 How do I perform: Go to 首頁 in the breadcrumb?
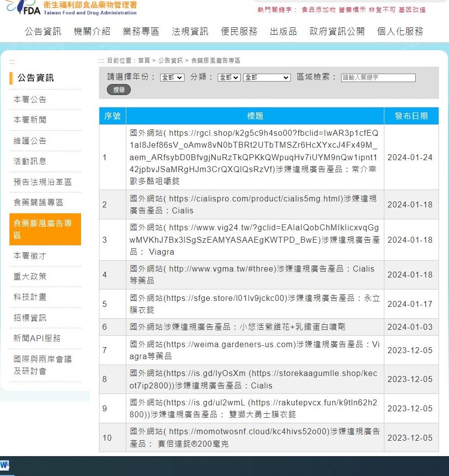[144, 60]
